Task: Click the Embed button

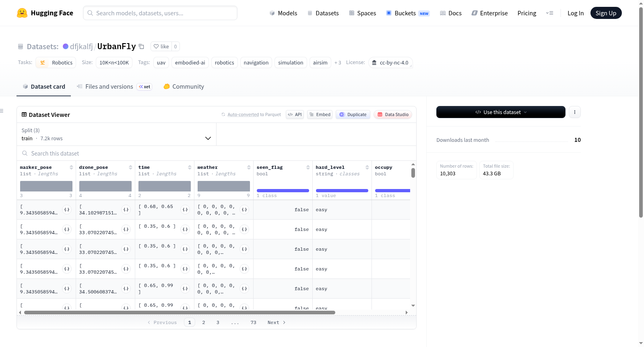Action: 320,114
